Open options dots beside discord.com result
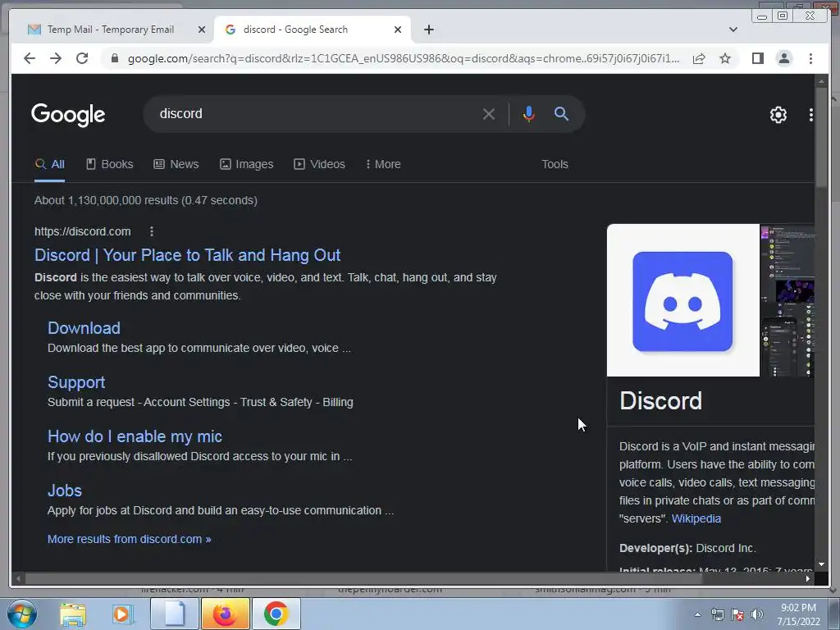Viewport: 840px width, 630px height. pos(152,231)
